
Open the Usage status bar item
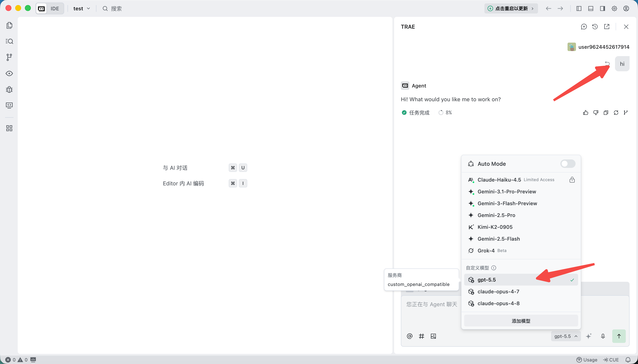point(587,360)
